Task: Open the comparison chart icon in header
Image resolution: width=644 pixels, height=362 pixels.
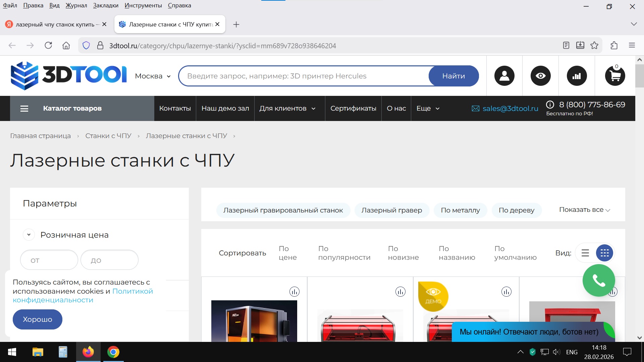Action: point(577,76)
